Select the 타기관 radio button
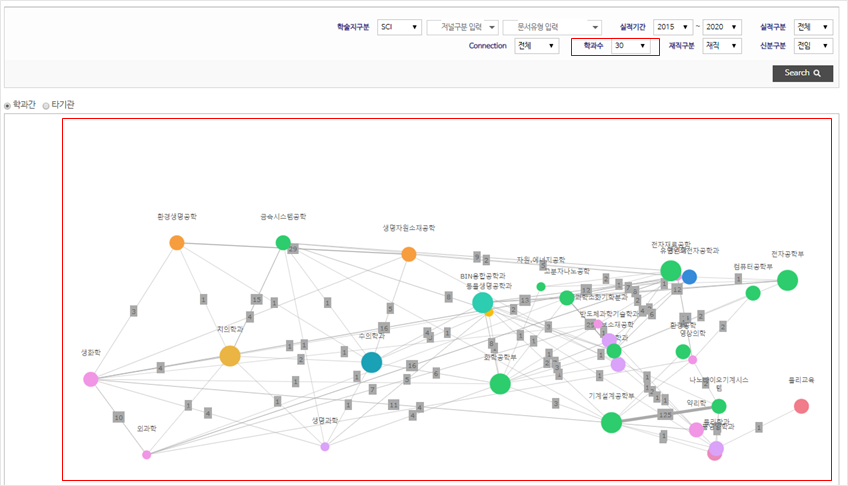 [x=46, y=105]
